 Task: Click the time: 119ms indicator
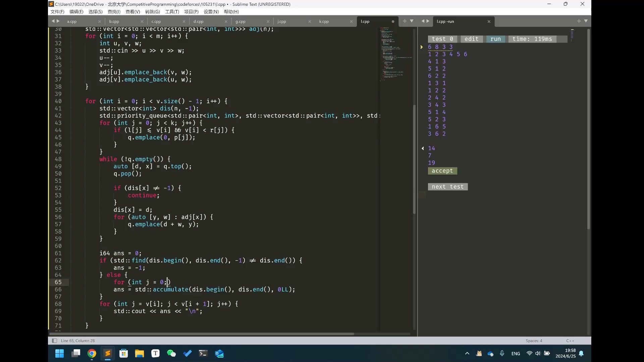532,39
